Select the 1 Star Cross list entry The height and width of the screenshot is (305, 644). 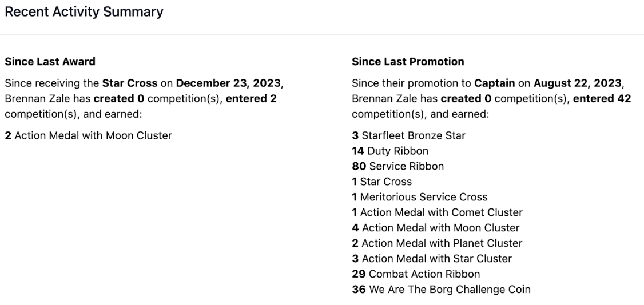coord(381,182)
